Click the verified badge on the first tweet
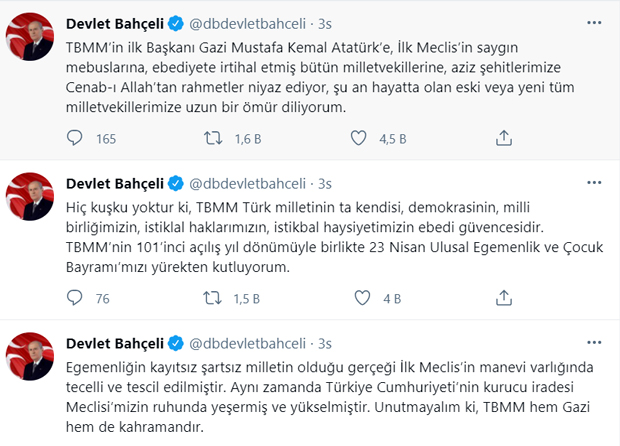The width and height of the screenshot is (620, 446). [x=176, y=24]
